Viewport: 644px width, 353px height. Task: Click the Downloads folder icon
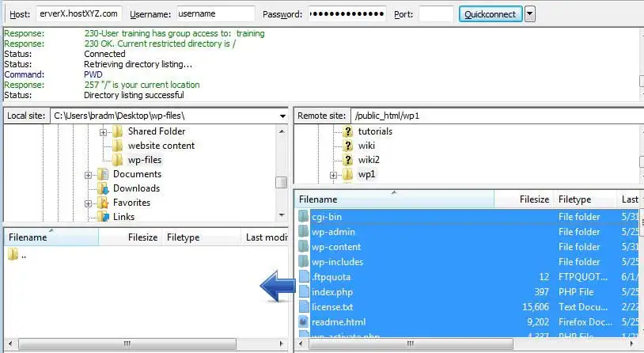pos(103,188)
